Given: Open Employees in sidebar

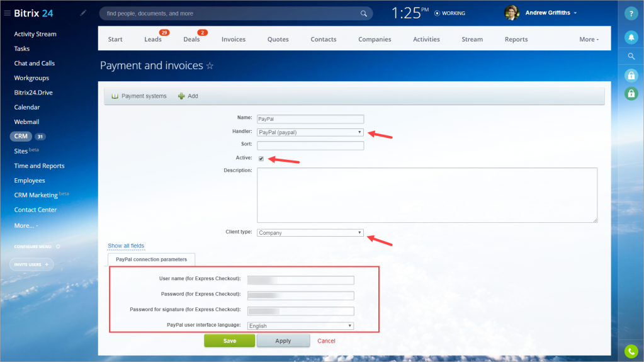Looking at the screenshot, I should (29, 181).
